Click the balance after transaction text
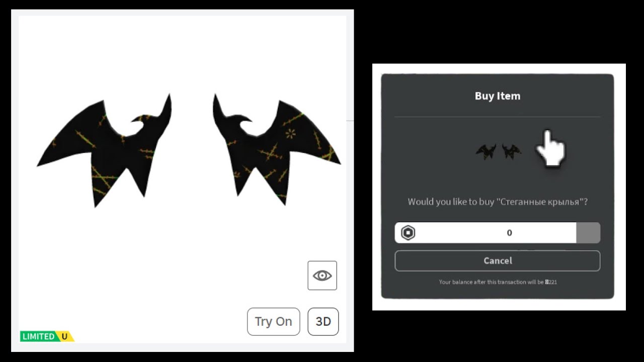Screen dimensions: 644x362 point(498,282)
